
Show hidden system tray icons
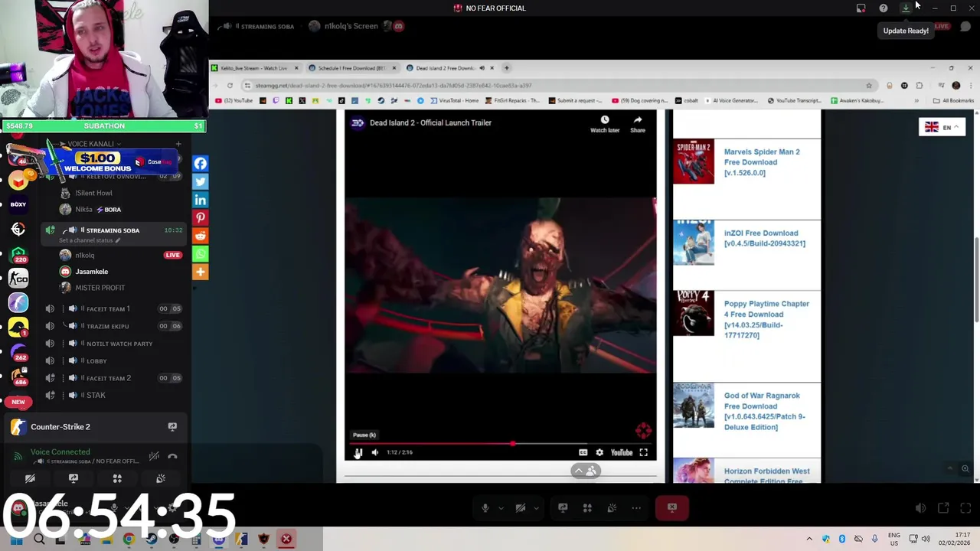809,539
